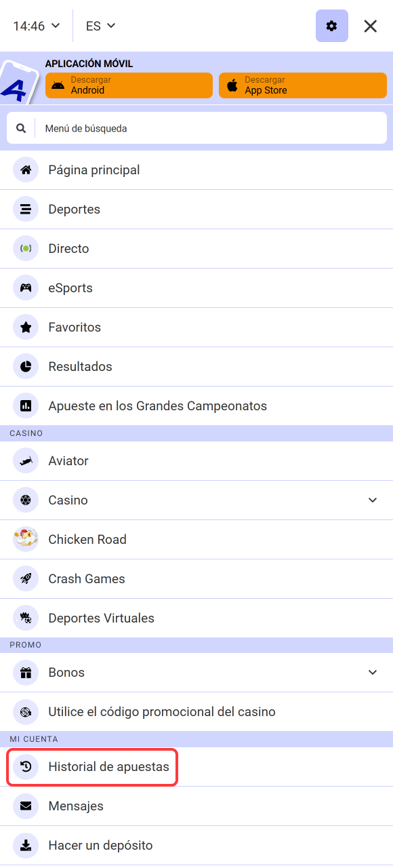Select the Resultados pie chart icon
The image size is (393, 868).
(25, 366)
